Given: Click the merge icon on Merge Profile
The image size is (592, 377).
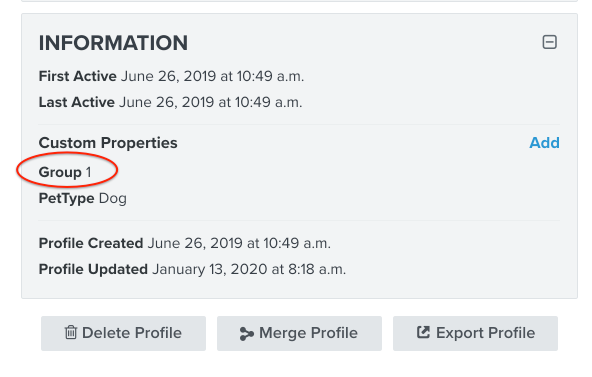Looking at the screenshot, I should pyautogui.click(x=247, y=334).
